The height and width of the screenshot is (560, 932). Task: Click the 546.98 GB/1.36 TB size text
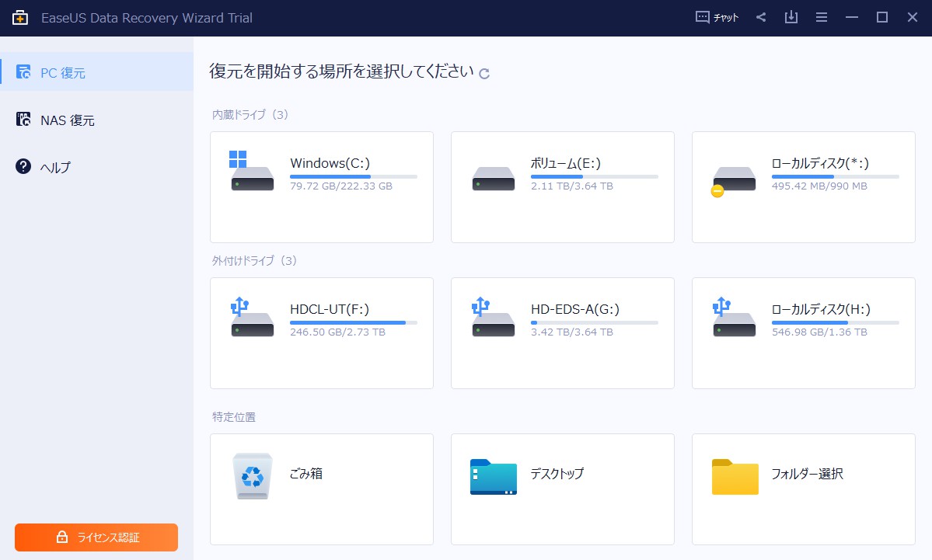[819, 332]
